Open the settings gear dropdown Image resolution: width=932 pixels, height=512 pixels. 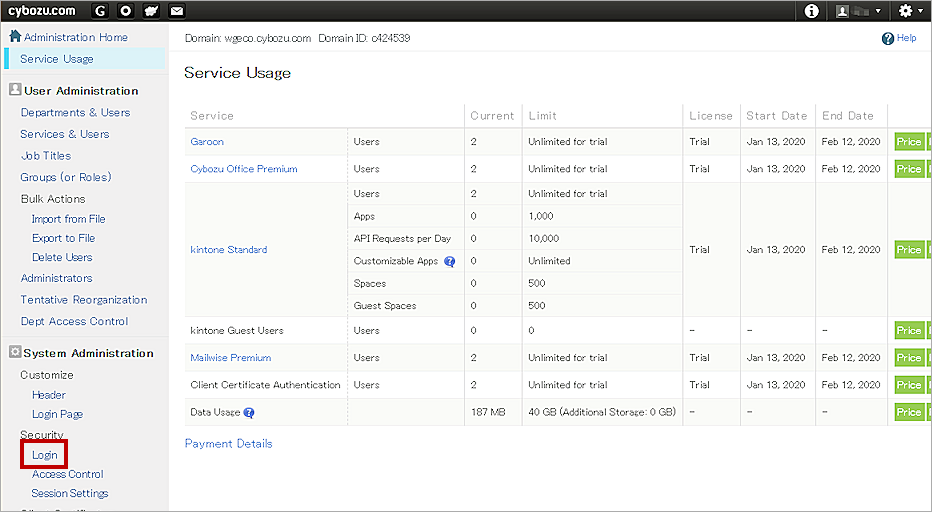click(911, 11)
